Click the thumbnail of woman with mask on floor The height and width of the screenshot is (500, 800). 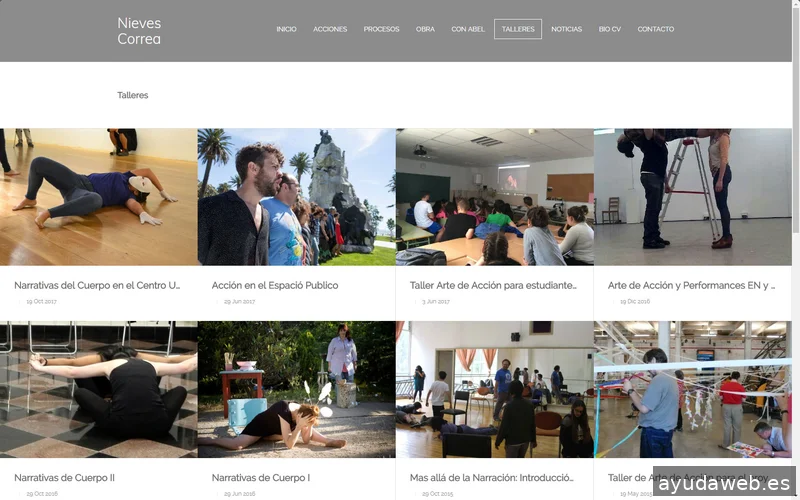tap(98, 197)
